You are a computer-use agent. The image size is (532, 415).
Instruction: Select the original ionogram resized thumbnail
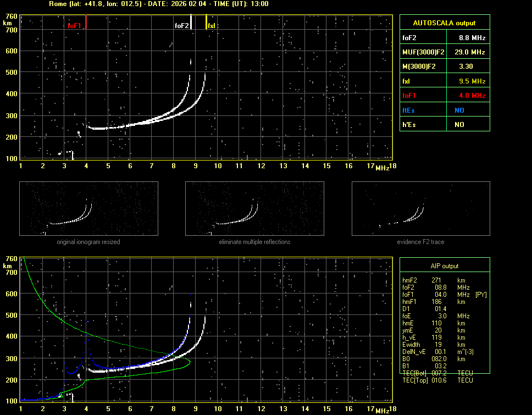88,208
